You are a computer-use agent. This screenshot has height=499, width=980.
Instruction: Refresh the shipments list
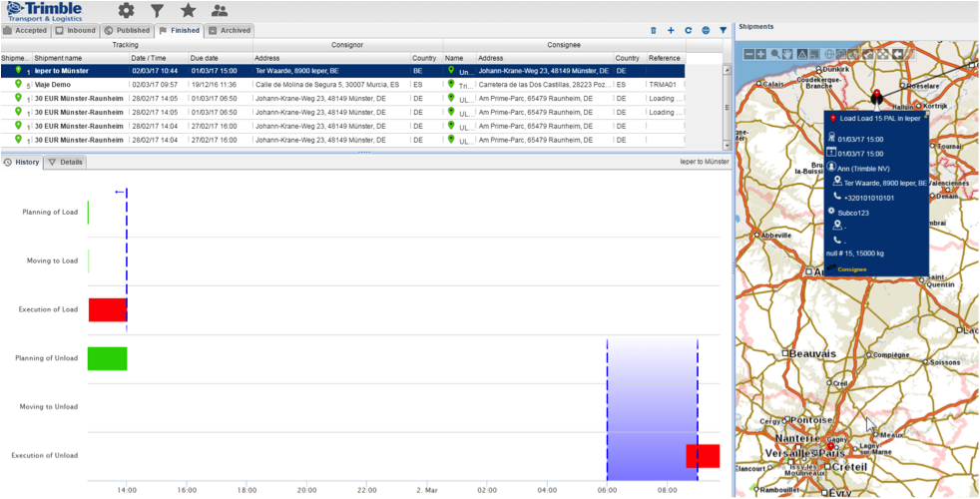pos(688,31)
